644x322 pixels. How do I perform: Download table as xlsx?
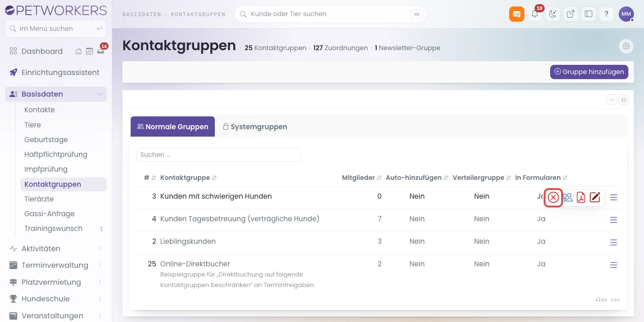click(601, 300)
